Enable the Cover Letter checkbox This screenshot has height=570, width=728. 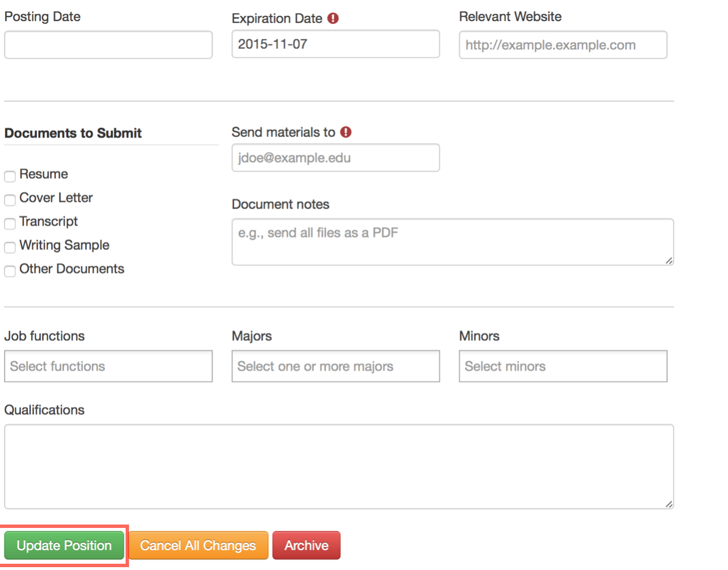10,199
